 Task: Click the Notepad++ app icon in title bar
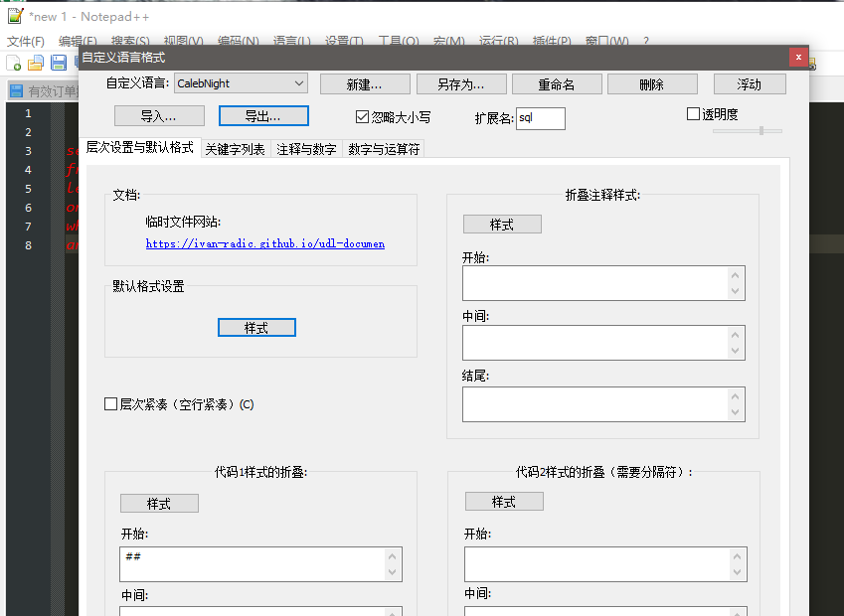click(15, 16)
